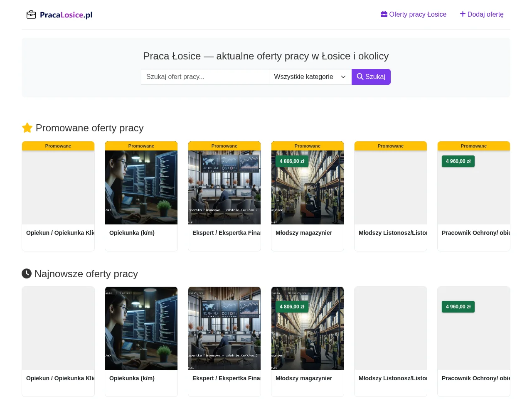Click the Szukaj search button
Viewport: 532px width, 399px height.
point(371,77)
